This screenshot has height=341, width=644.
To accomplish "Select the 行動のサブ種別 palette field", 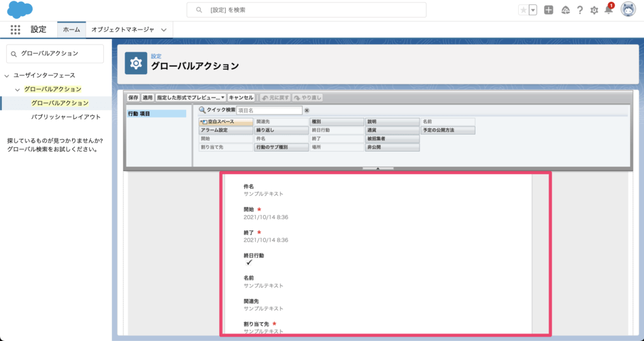I will coord(281,147).
